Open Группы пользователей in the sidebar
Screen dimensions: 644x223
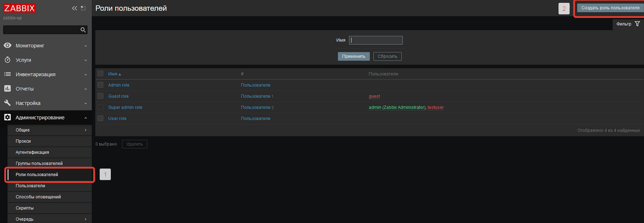[x=49, y=163]
